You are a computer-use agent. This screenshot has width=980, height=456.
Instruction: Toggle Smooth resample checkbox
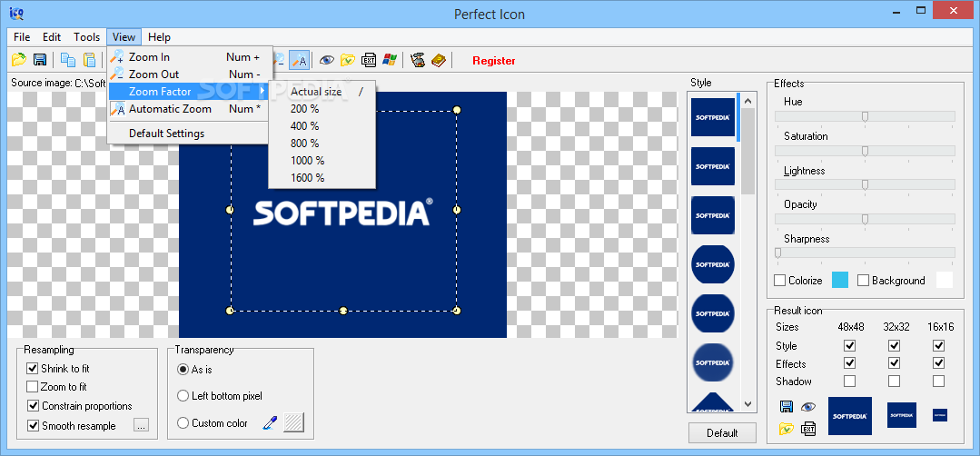[x=33, y=426]
